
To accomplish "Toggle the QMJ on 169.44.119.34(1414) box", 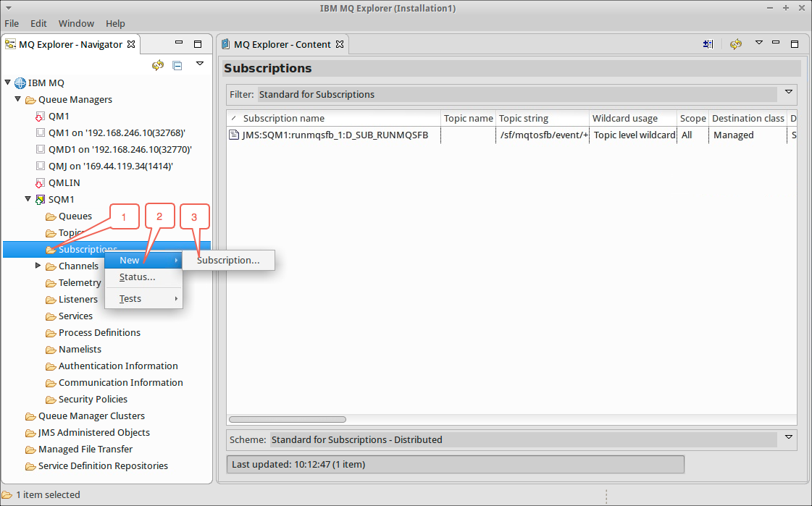I will 41,166.
